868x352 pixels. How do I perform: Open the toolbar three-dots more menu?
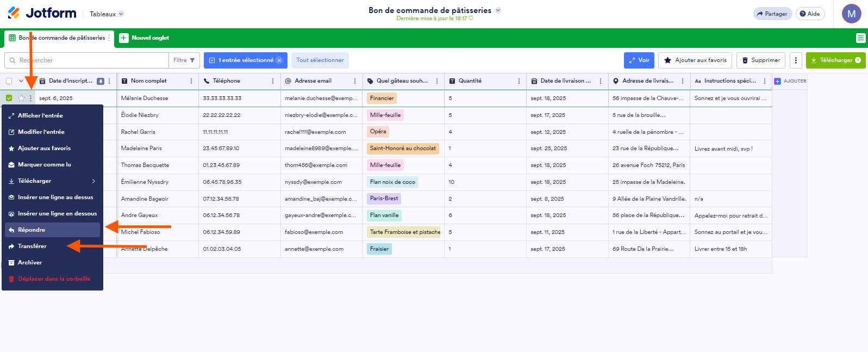coord(796,60)
